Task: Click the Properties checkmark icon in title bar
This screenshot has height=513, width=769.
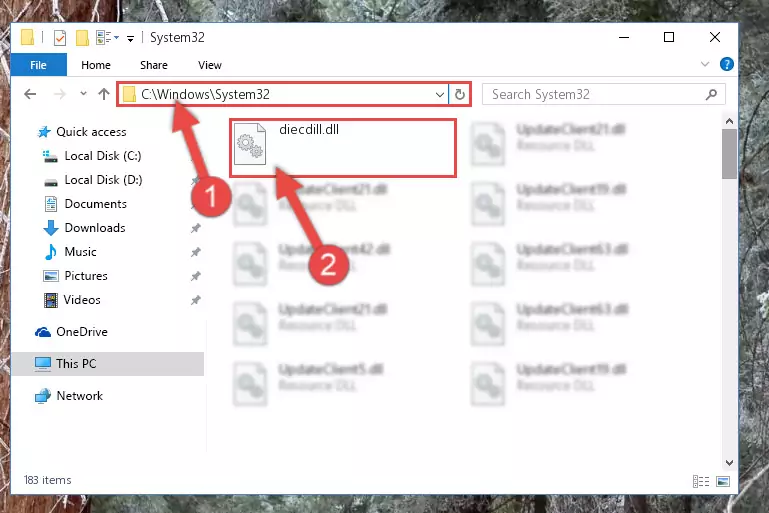Action: [x=60, y=38]
